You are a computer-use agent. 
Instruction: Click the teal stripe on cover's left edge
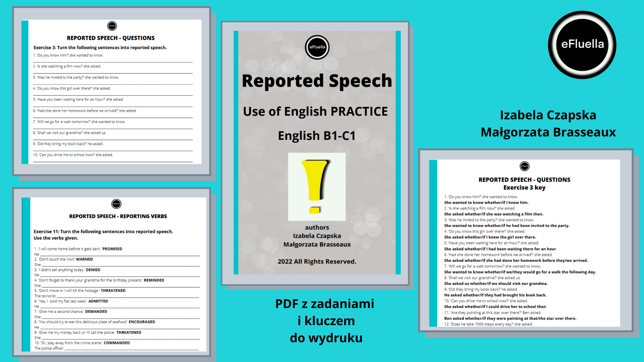click(236, 153)
